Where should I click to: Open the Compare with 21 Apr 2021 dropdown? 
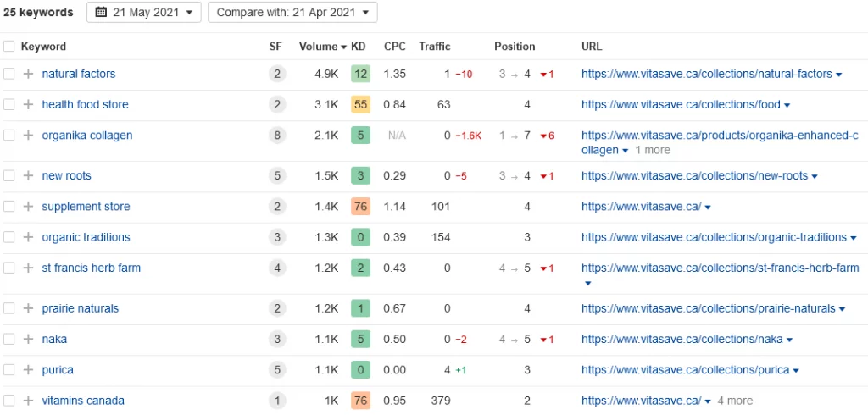pos(292,12)
